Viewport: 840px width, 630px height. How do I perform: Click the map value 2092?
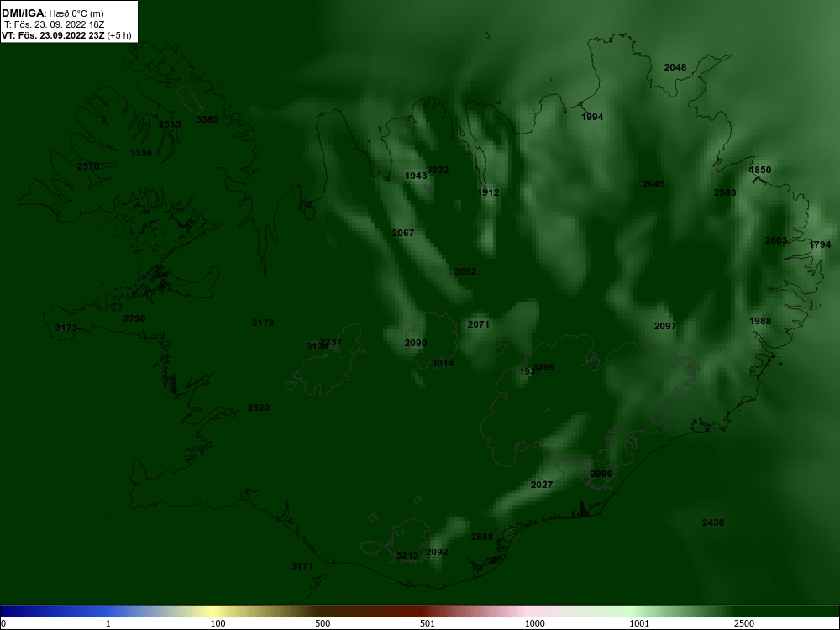(437, 552)
